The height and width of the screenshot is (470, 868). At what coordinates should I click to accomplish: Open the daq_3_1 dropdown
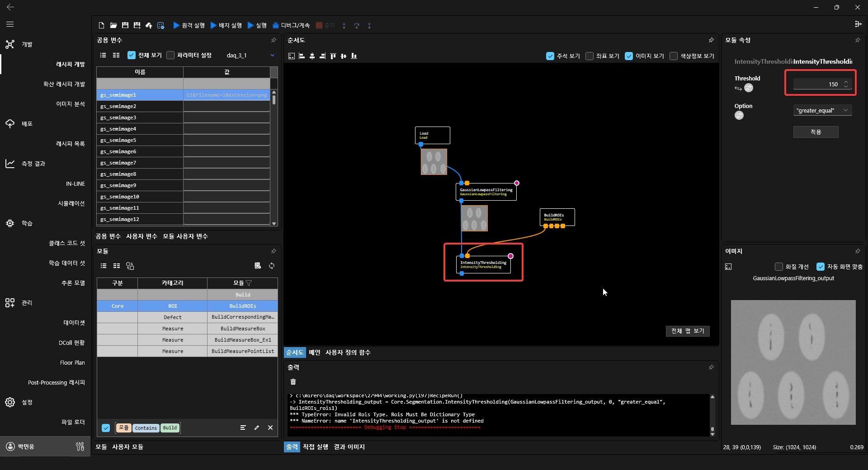point(272,55)
